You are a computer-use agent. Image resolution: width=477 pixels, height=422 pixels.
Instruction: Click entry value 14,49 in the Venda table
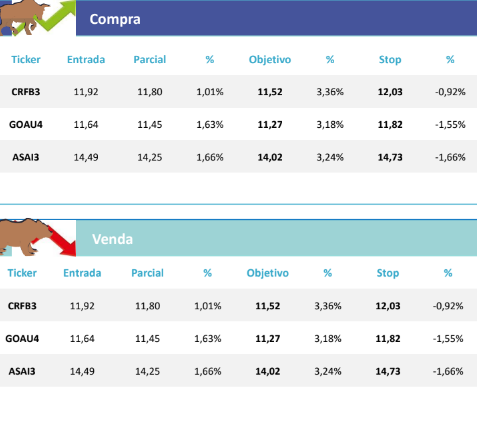[x=82, y=371]
